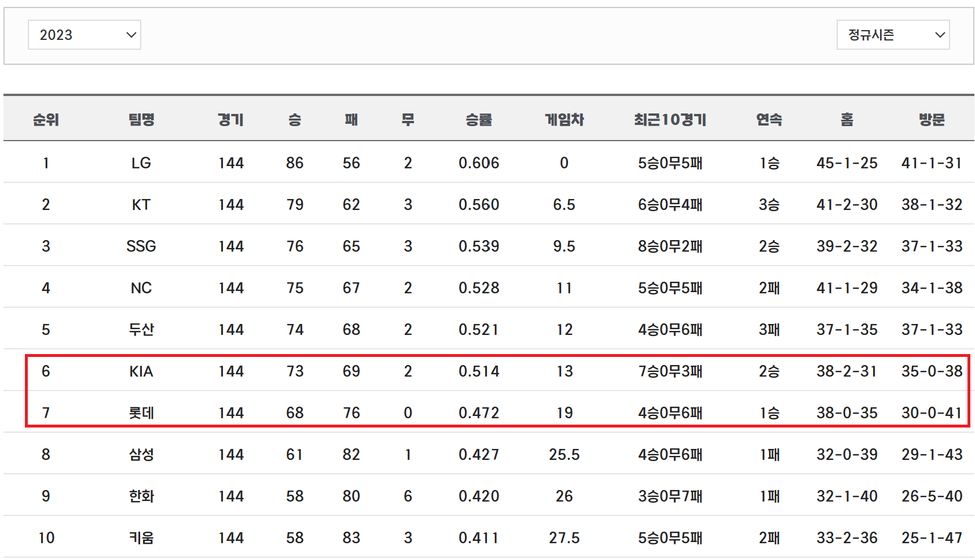Image resolution: width=975 pixels, height=560 pixels.
Task: Click 키움's win rate 0.411
Action: pyautogui.click(x=479, y=538)
